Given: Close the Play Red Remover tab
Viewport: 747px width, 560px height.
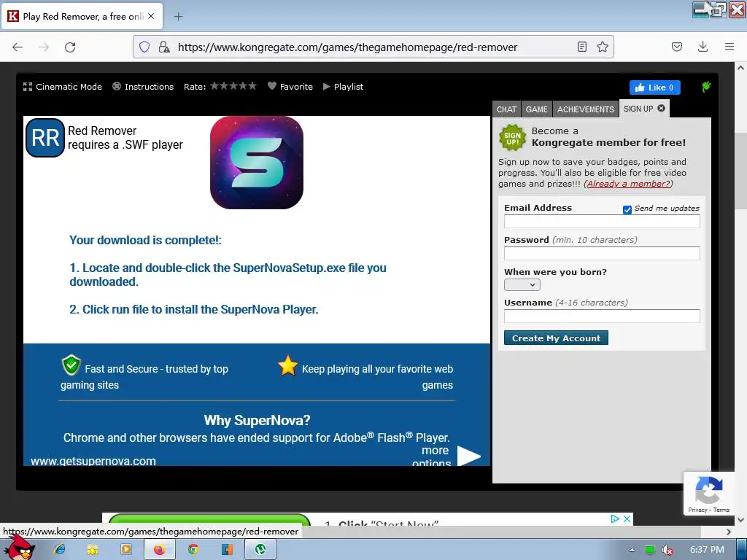Looking at the screenshot, I should tap(151, 16).
